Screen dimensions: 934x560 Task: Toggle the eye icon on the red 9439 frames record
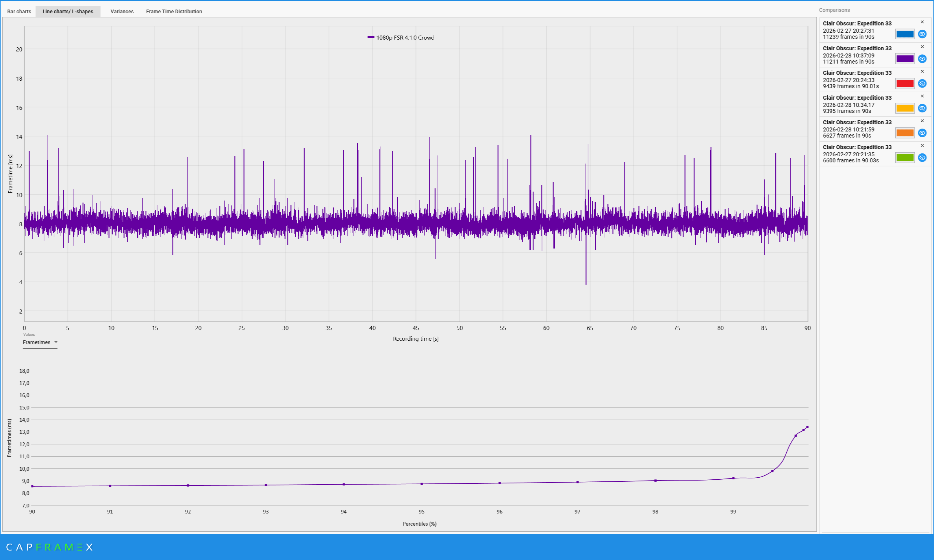tap(922, 84)
